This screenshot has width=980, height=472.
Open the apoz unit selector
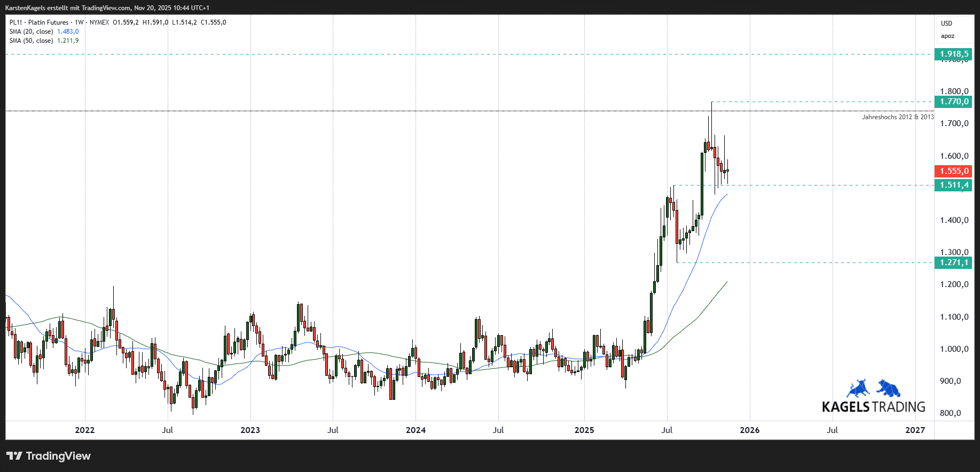tap(947, 36)
